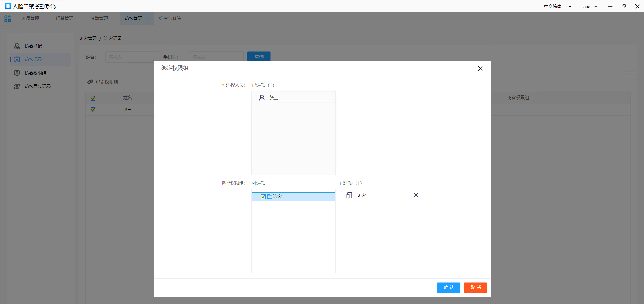Open the 中文简体 language dropdown
The image size is (644, 304).
point(558,7)
